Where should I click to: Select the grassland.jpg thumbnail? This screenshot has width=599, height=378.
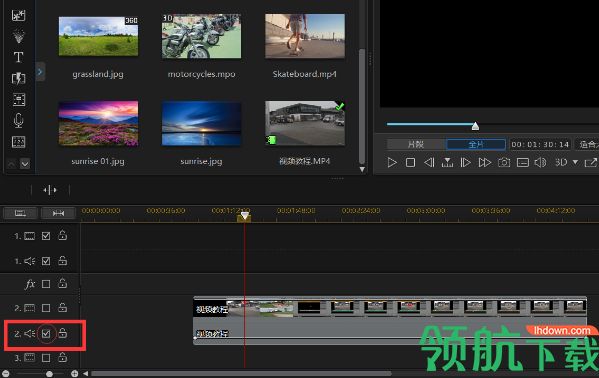99,37
